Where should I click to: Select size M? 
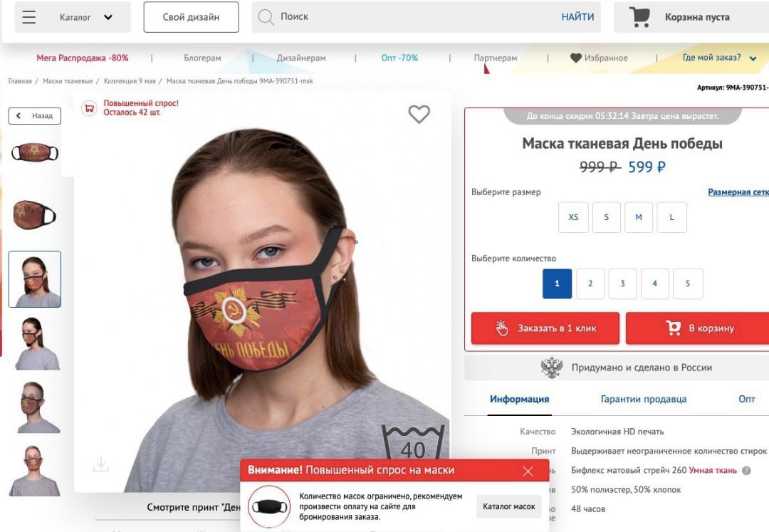[x=639, y=217]
